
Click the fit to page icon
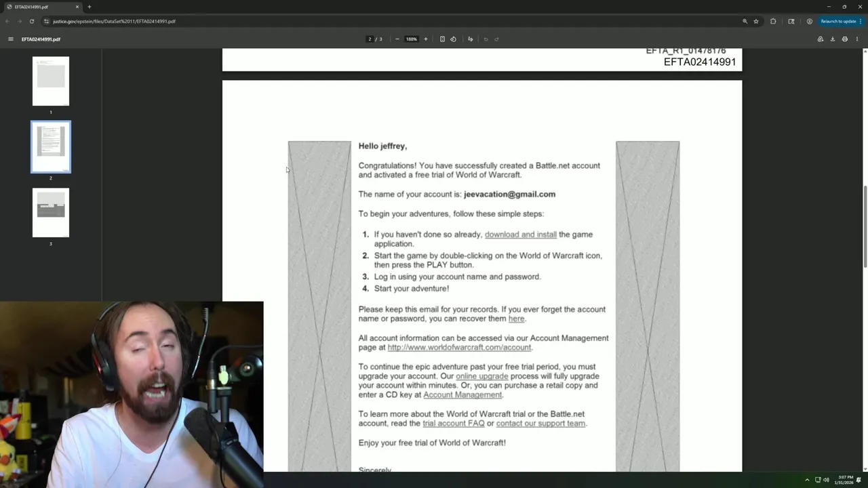pyautogui.click(x=442, y=39)
